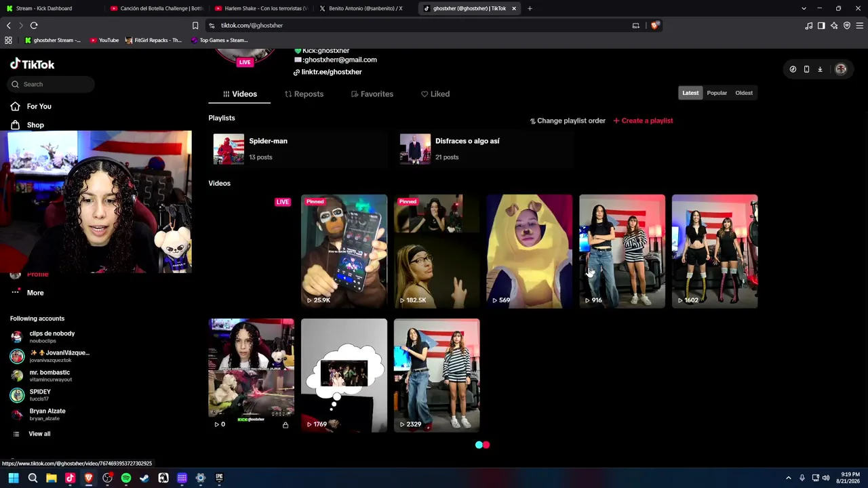The image size is (868, 488).
Task: Open the clips de nobody account
Action: pos(43,337)
